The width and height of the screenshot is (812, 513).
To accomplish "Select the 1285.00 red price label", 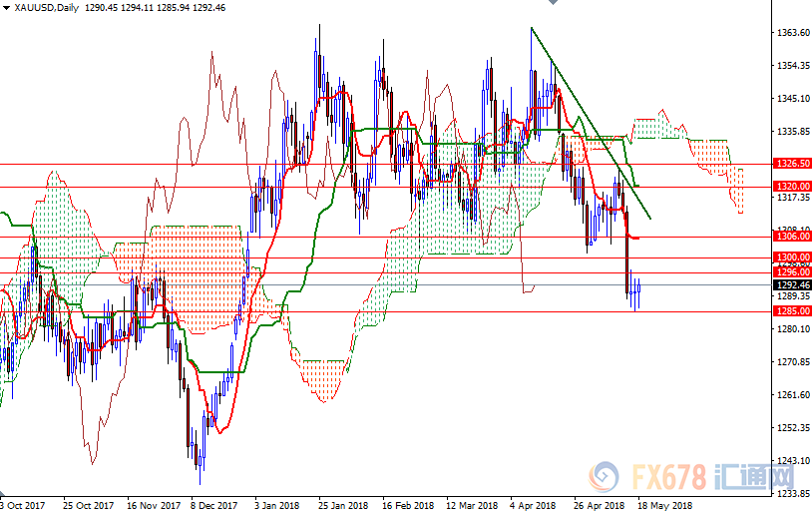I will pos(792,311).
